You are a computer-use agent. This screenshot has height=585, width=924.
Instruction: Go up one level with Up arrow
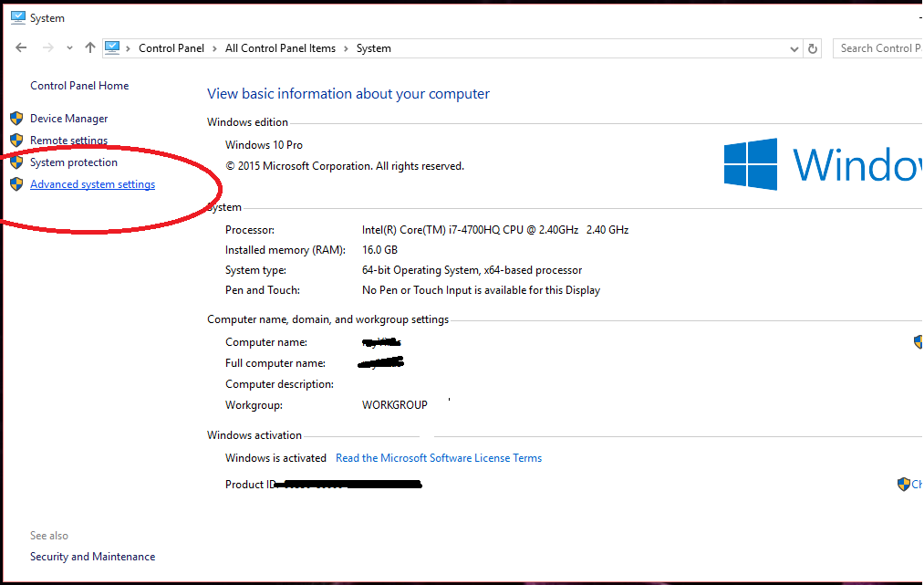tap(89, 47)
